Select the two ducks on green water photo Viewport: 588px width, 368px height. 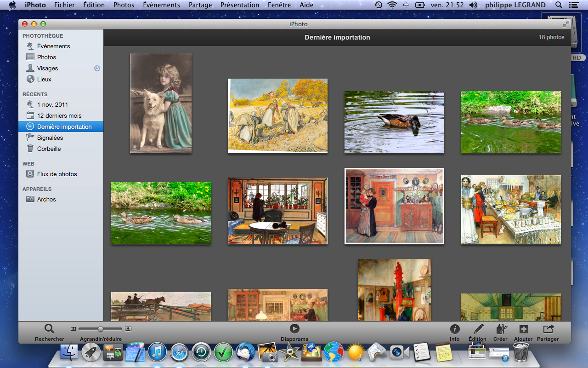(161, 213)
